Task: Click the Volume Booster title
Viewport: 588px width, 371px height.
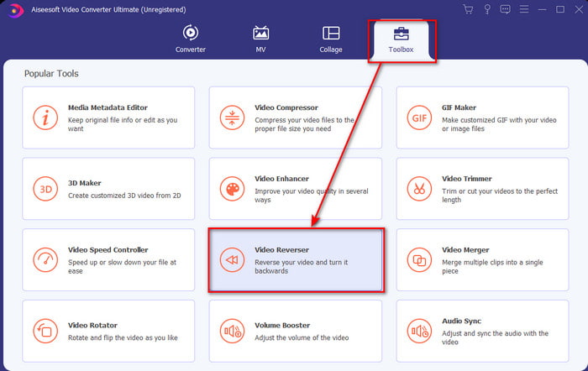Action: [x=282, y=326]
